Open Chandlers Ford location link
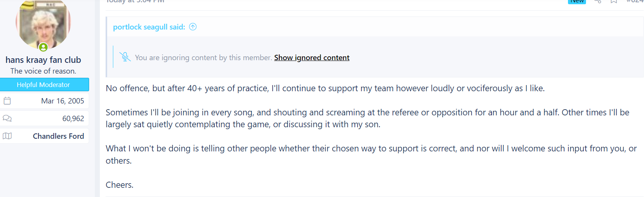The height and width of the screenshot is (197, 644). click(x=58, y=136)
